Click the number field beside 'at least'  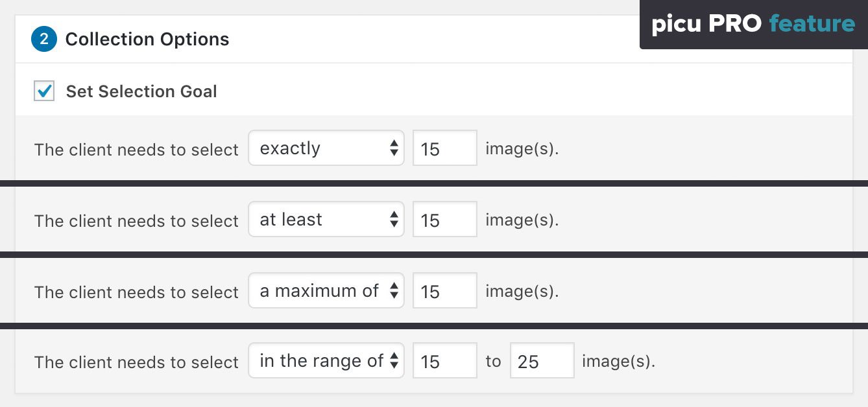[x=444, y=220]
